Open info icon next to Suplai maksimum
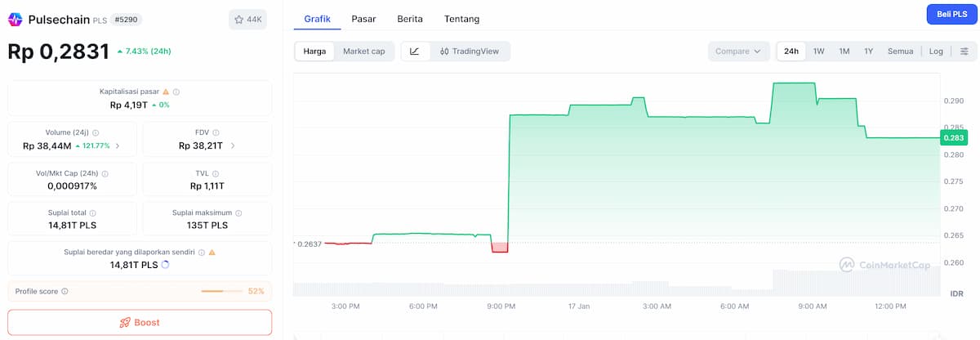 click(x=238, y=212)
